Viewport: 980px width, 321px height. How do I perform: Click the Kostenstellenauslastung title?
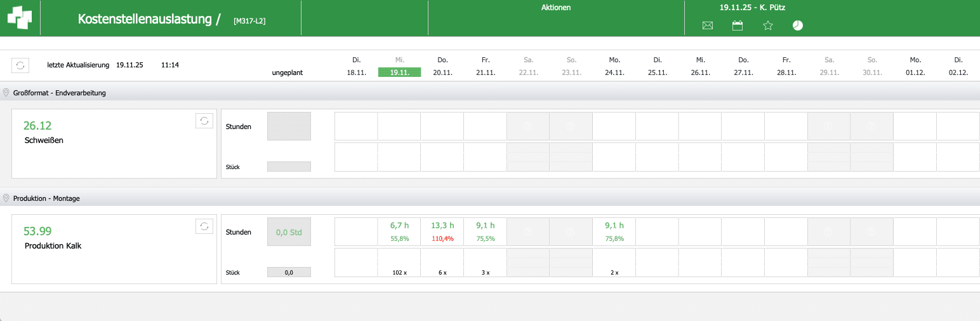144,19
